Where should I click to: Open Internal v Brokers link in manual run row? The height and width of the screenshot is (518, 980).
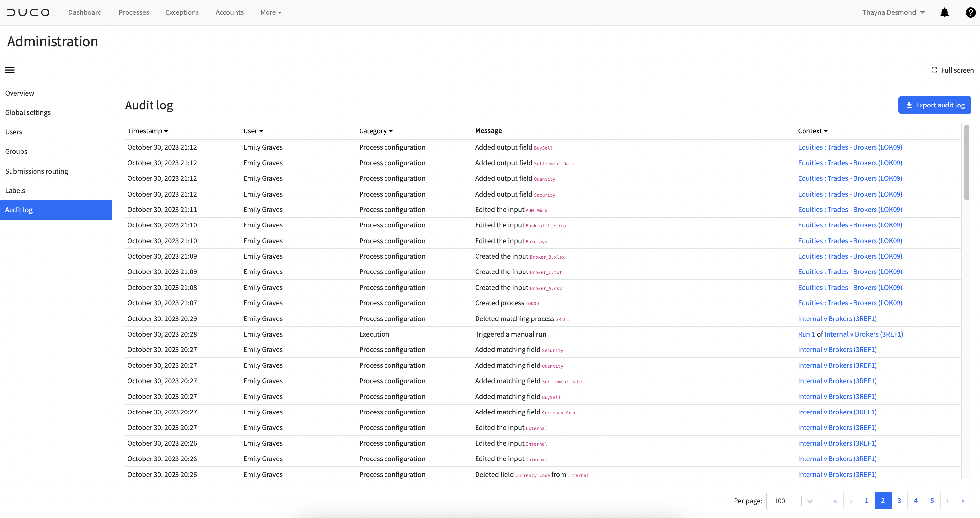(x=864, y=334)
